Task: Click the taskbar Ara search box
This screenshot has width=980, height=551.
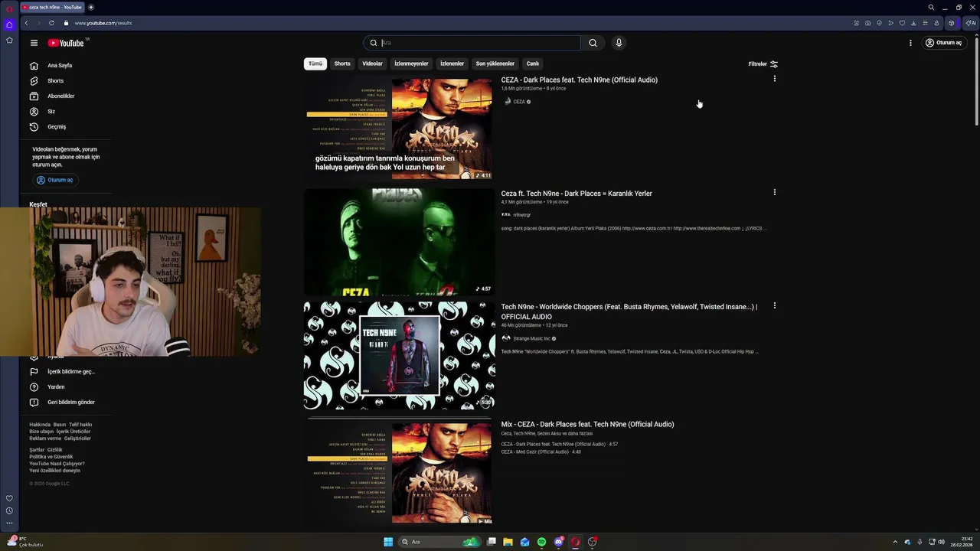Action: click(439, 542)
